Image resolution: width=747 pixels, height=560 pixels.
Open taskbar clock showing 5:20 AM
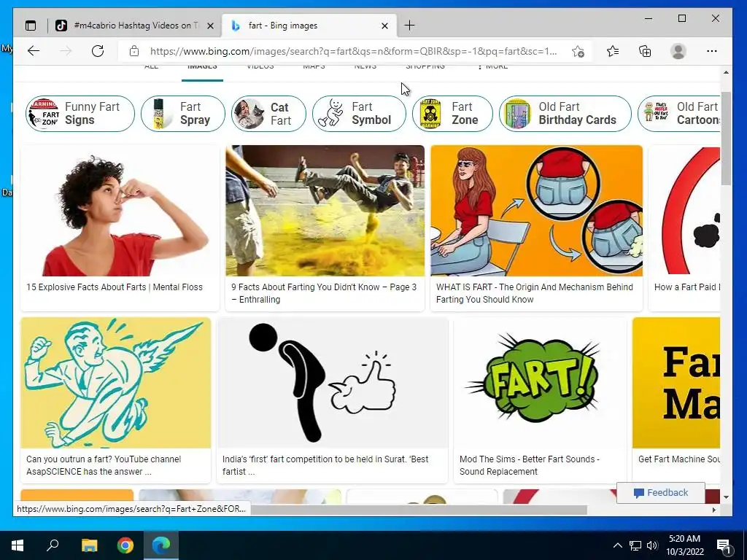(x=684, y=545)
